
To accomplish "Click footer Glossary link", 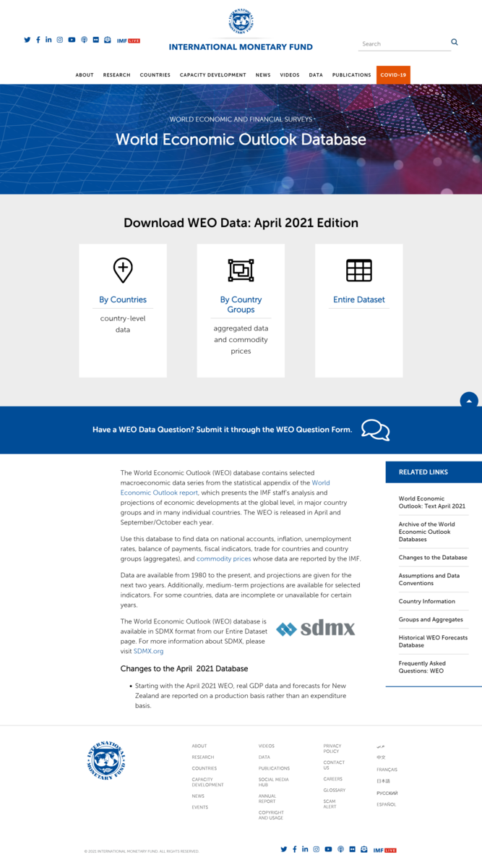I will point(335,791).
